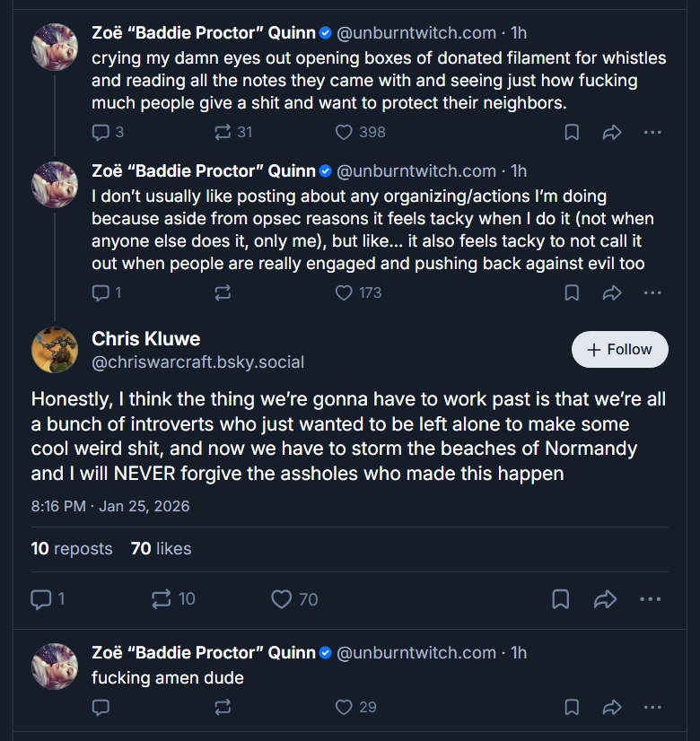
Task: Open more options for the first post
Action: 652,133
